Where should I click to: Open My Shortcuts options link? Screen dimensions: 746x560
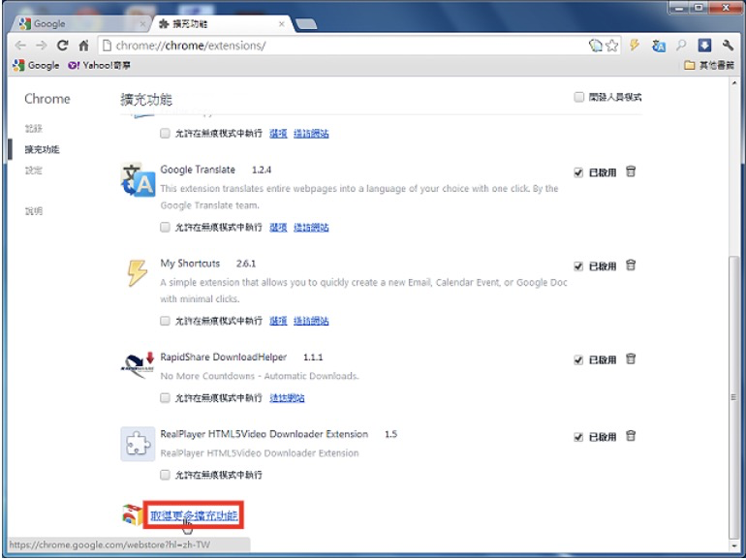point(278,321)
